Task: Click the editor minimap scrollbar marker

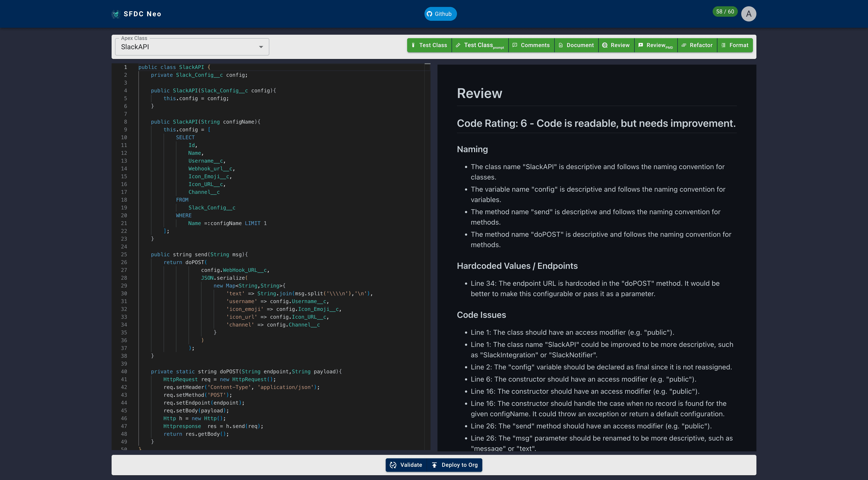Action: [x=427, y=64]
